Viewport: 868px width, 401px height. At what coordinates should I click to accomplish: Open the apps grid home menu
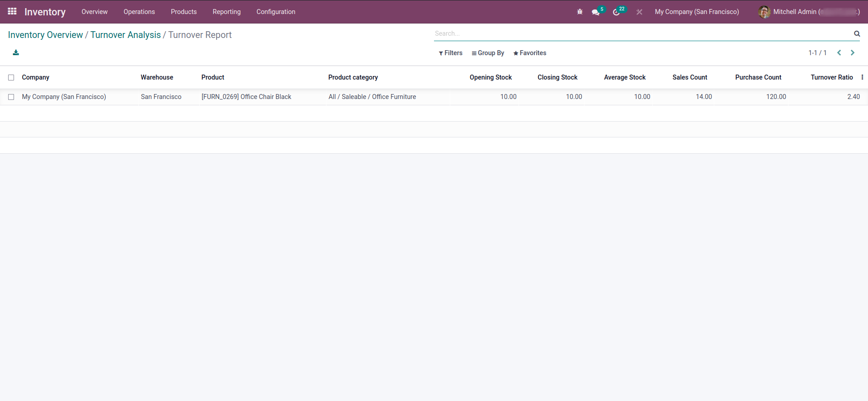pos(12,11)
